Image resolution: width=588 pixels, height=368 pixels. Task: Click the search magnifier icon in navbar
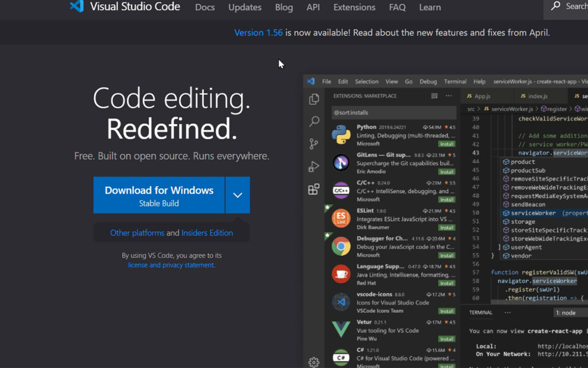(x=555, y=6)
